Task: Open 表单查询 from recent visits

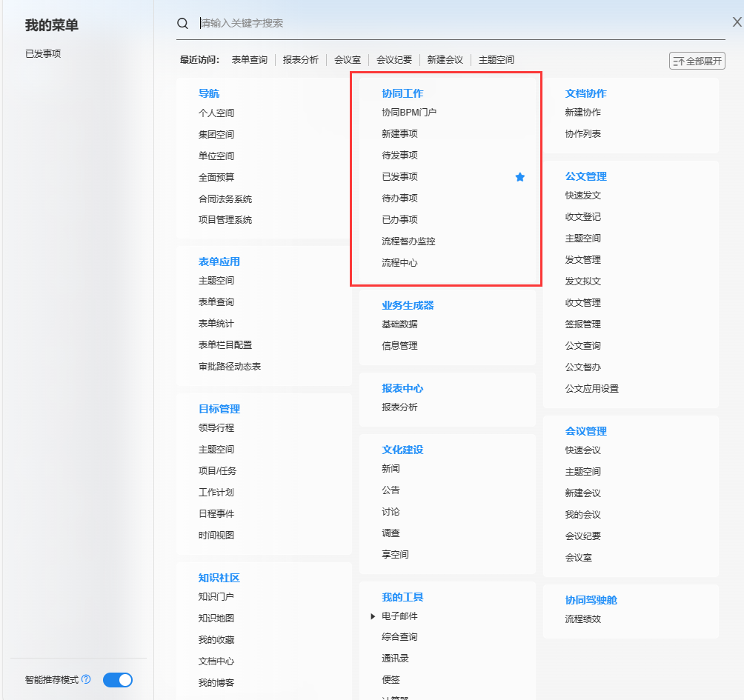Action: point(249,60)
